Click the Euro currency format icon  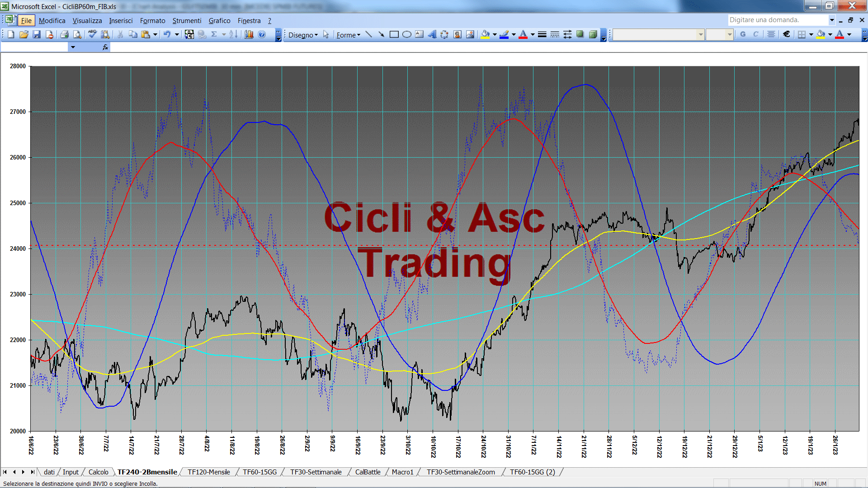pyautogui.click(x=787, y=34)
